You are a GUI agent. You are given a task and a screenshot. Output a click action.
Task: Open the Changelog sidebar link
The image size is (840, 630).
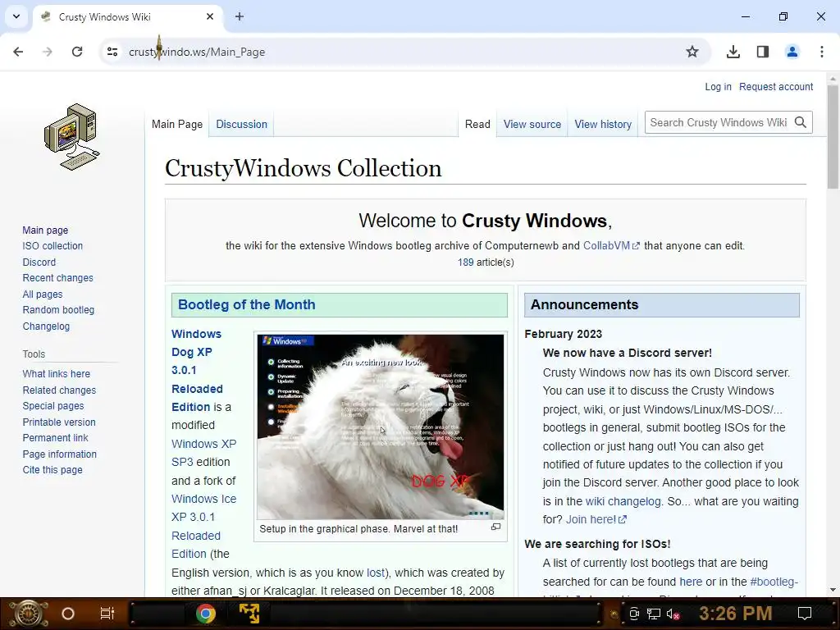pos(46,326)
